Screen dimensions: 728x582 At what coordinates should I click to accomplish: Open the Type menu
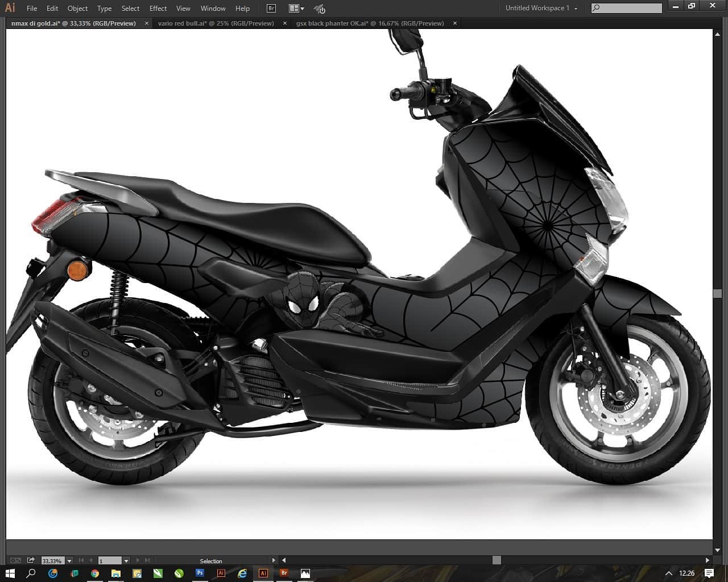tap(104, 9)
